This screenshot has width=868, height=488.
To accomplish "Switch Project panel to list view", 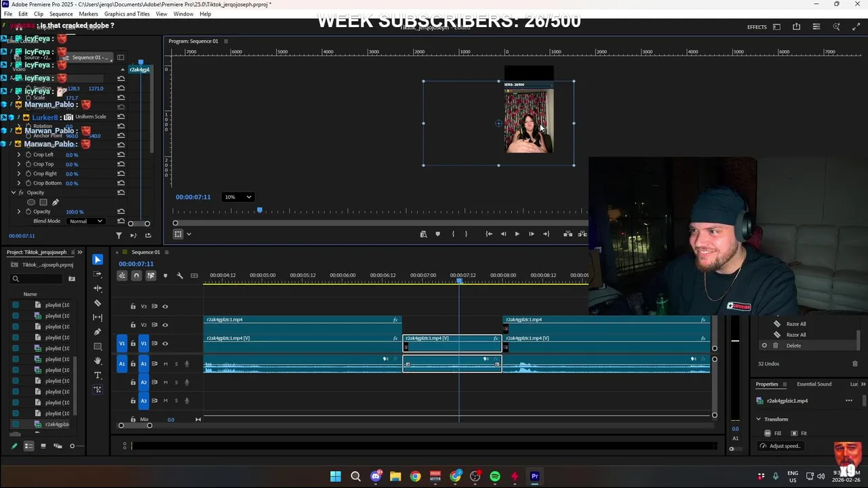I will (x=28, y=446).
